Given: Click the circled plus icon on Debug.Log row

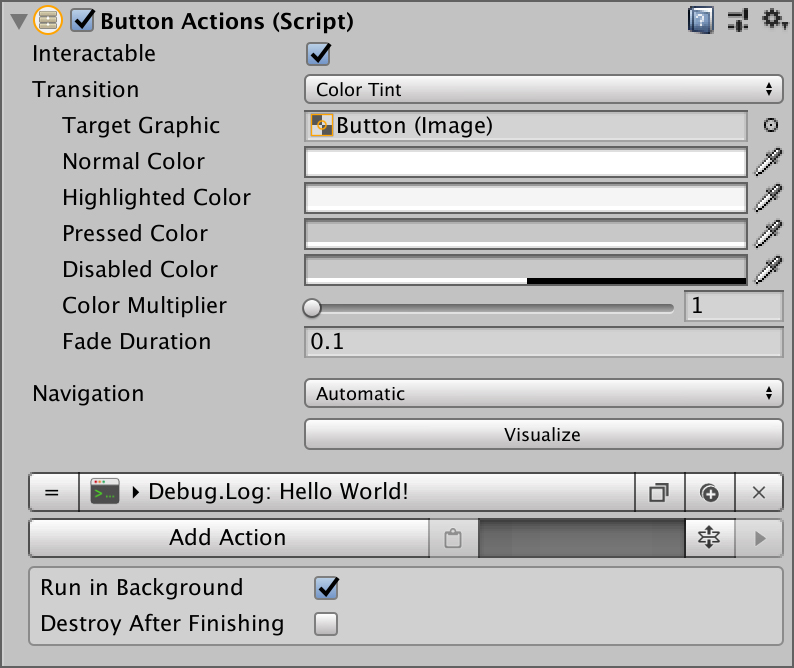Looking at the screenshot, I should pyautogui.click(x=709, y=492).
